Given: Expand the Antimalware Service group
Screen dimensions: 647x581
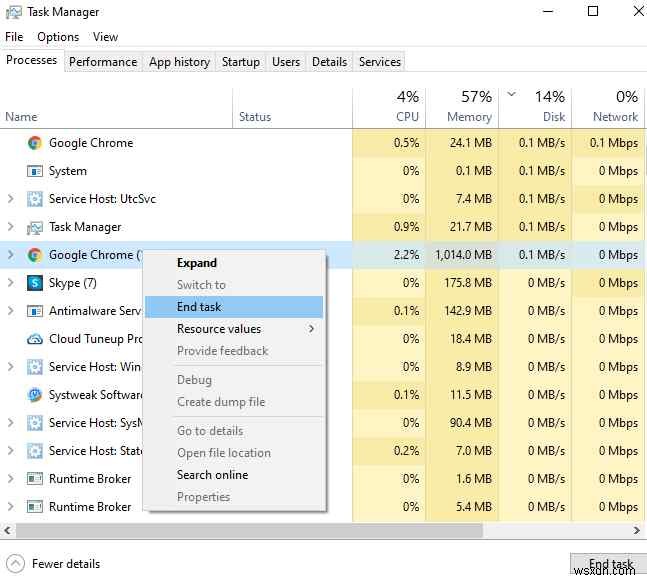Looking at the screenshot, I should [x=11, y=311].
